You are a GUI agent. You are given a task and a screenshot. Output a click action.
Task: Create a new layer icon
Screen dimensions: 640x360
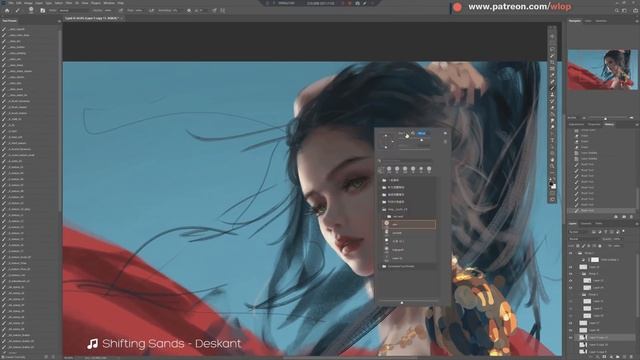click(624, 357)
